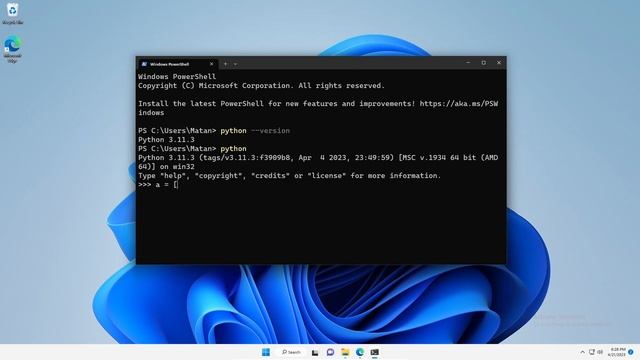Image resolution: width=640 pixels, height=360 pixels.
Task: Open the clock and date flyout
Action: [617, 352]
